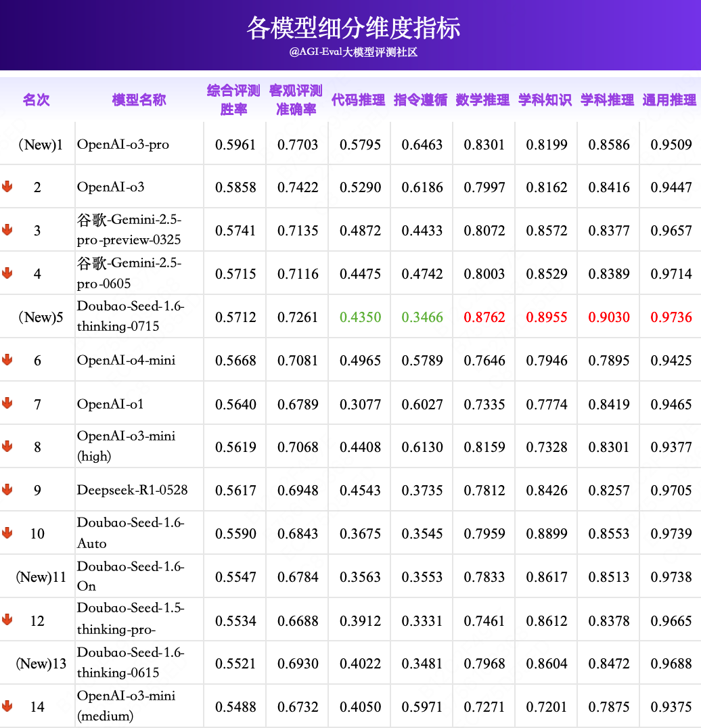The height and width of the screenshot is (728, 701).
Task: Click the (New)5 rank cell
Action: pos(41,317)
